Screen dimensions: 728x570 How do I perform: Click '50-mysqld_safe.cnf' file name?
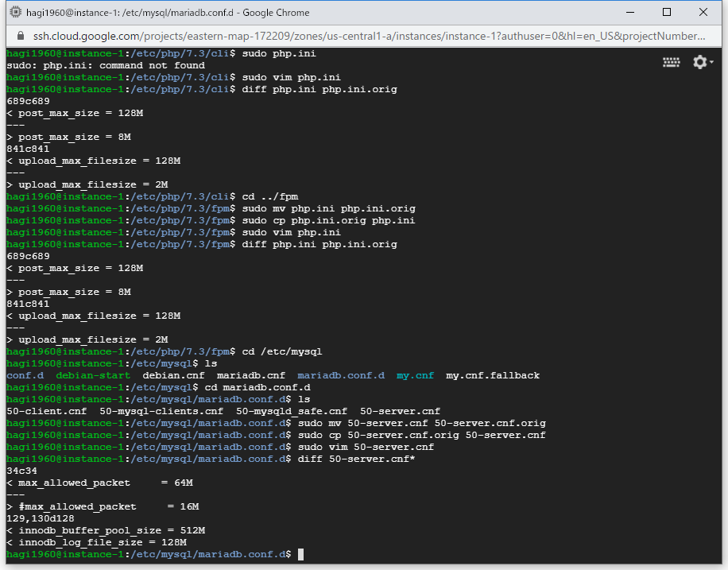(292, 411)
